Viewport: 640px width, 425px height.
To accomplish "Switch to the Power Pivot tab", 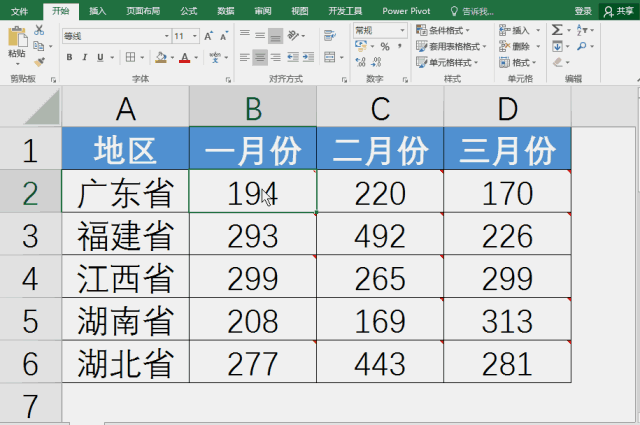I will [406, 11].
